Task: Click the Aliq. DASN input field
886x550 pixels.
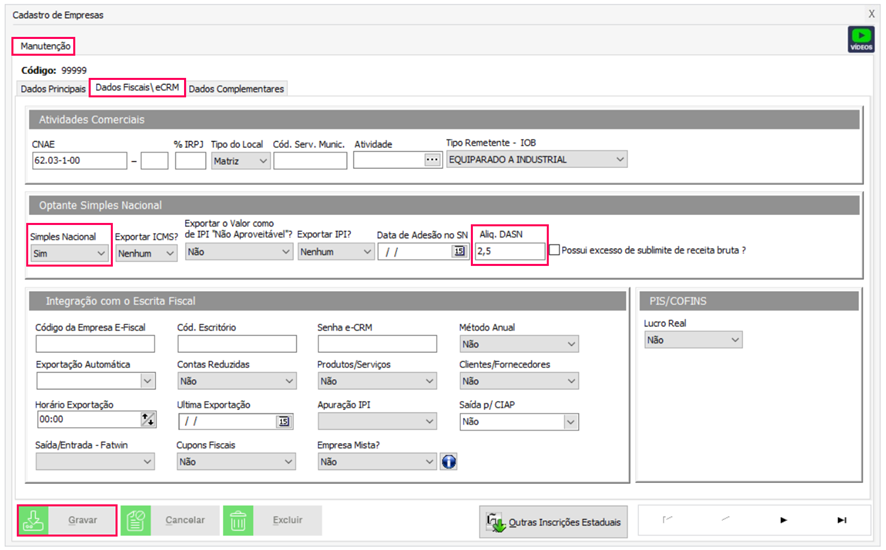Action: pos(509,252)
